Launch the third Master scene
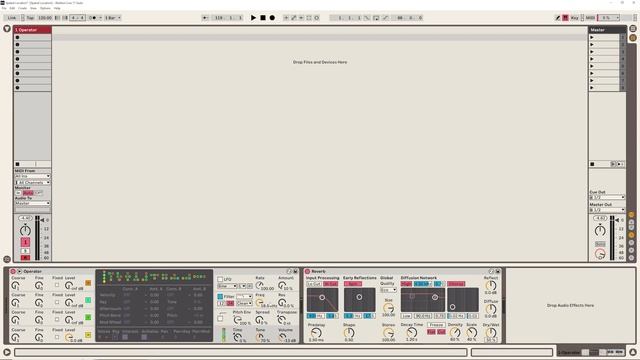 592,52
